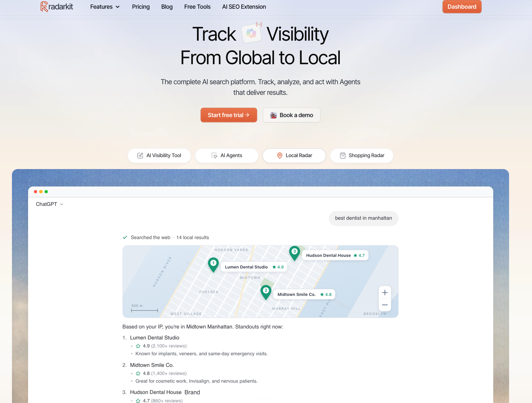Viewport: 532px width, 403px height.
Task: Click Midtown Smile Co. map label
Action: pyautogui.click(x=305, y=295)
